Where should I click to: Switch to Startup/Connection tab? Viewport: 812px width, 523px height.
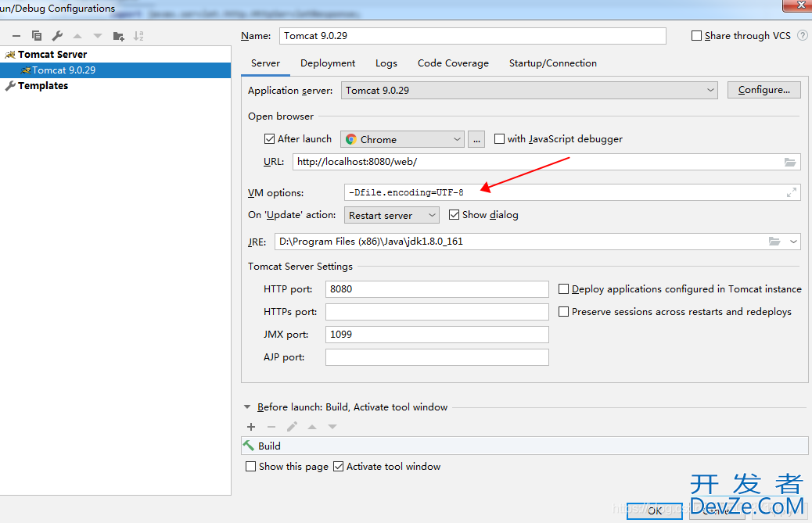(x=552, y=63)
